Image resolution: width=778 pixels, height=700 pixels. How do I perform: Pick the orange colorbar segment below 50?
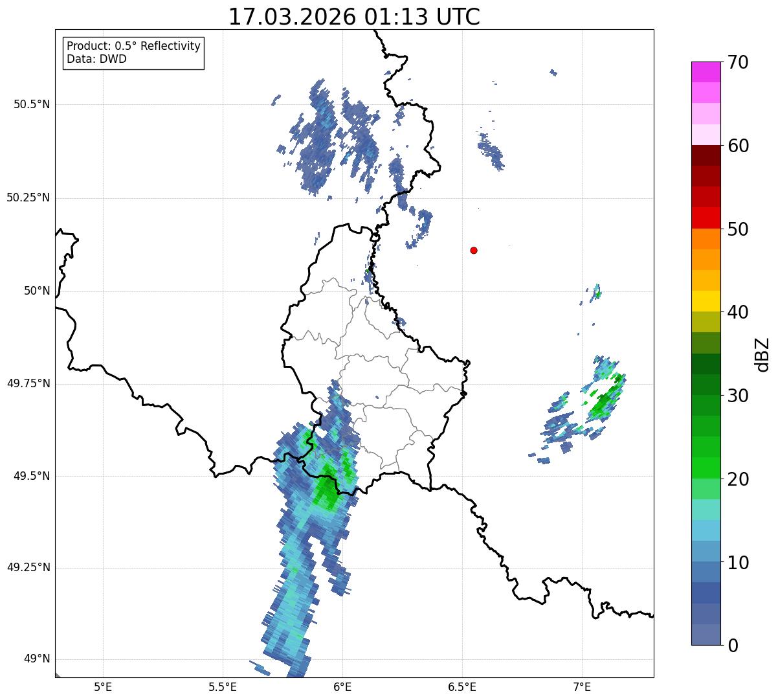point(706,239)
